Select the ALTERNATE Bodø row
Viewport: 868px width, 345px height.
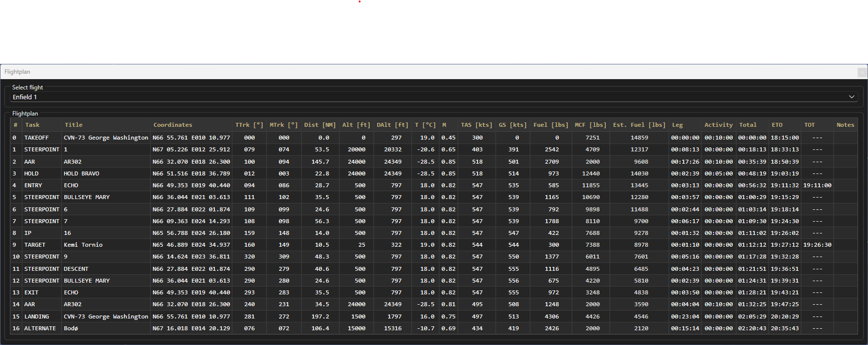71,328
